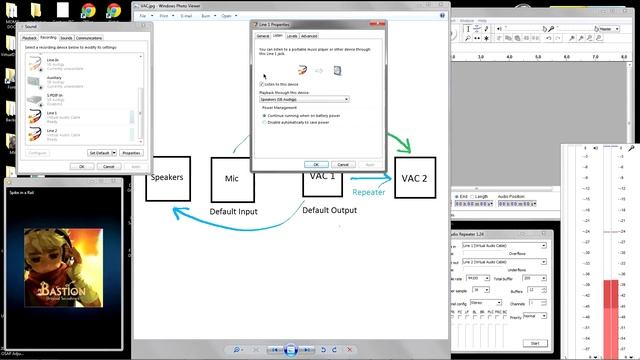Select Audacity's Multi-tool star icon
Screen dimensions: 640x360
pyautogui.click(x=486, y=38)
